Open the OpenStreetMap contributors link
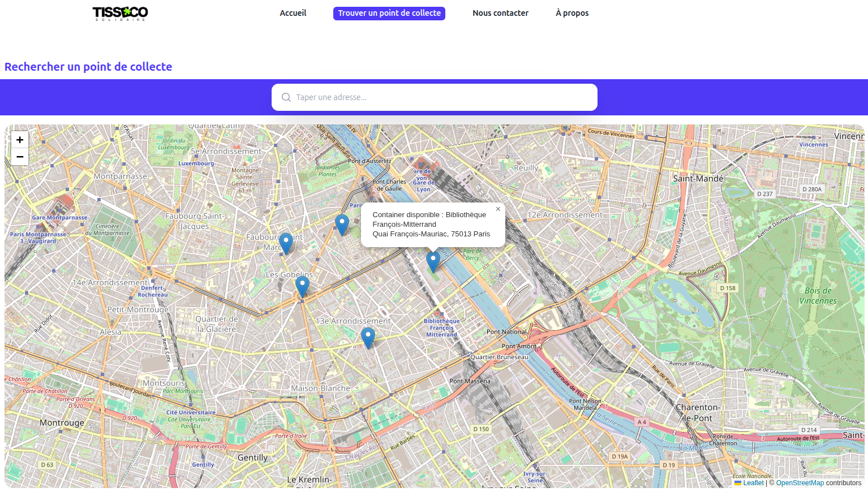 point(800,483)
